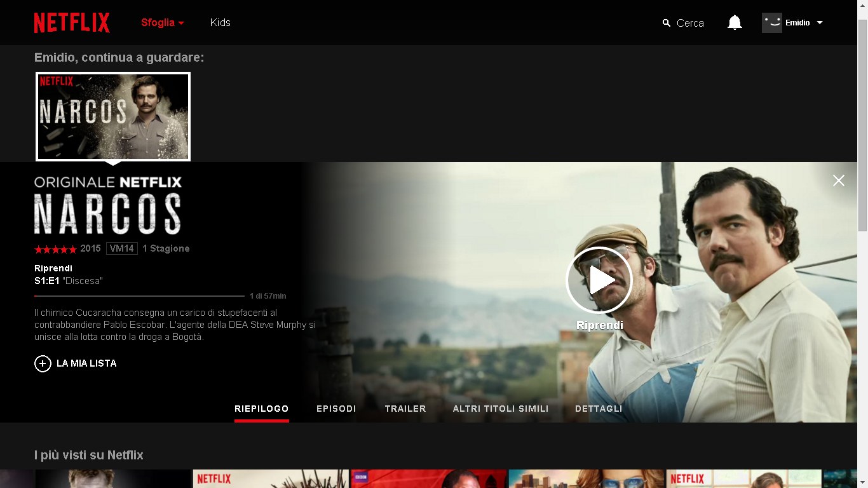Open the Trailer tab
The width and height of the screenshot is (868, 488).
coord(405,409)
